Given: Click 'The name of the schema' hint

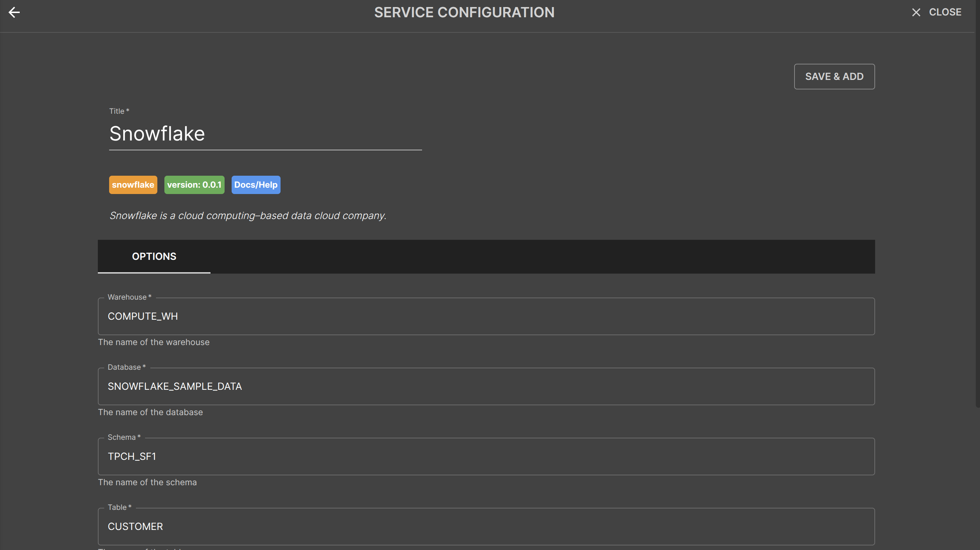Looking at the screenshot, I should (x=147, y=482).
